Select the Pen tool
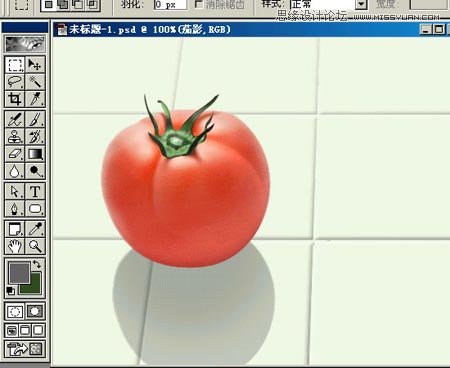Viewport: 450px width, 368px height. pos(15,209)
